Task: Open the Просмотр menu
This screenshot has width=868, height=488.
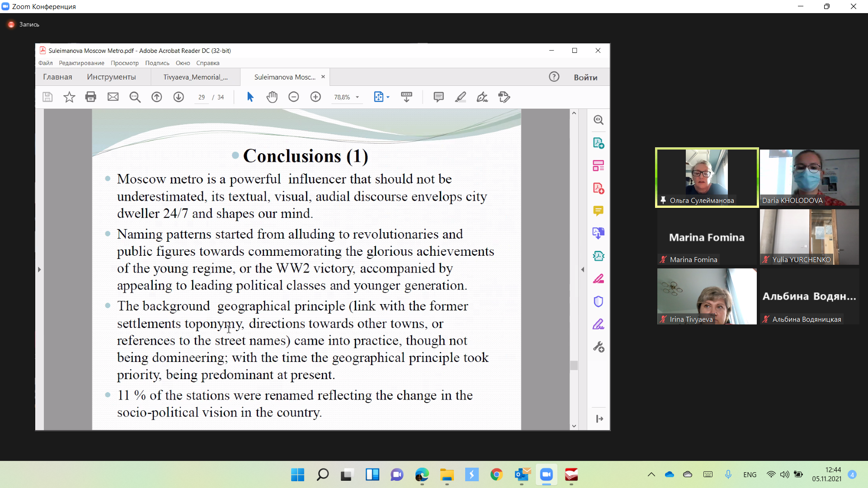Action: [x=124, y=63]
